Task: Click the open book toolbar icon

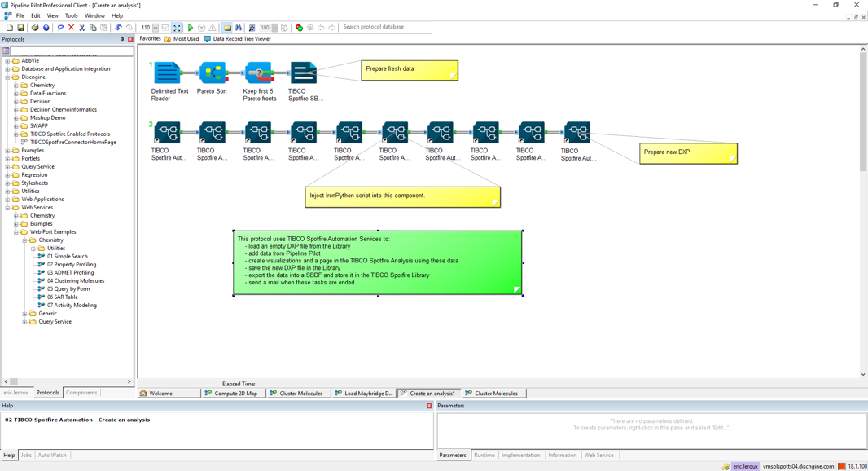Action: tap(35, 27)
